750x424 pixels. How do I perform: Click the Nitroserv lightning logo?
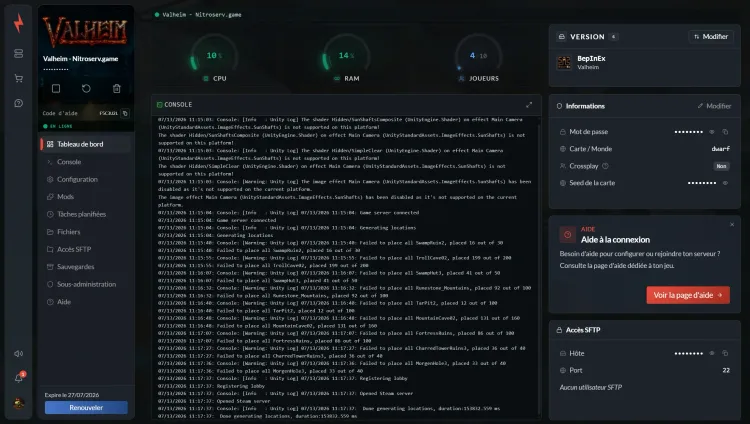(x=19, y=23)
